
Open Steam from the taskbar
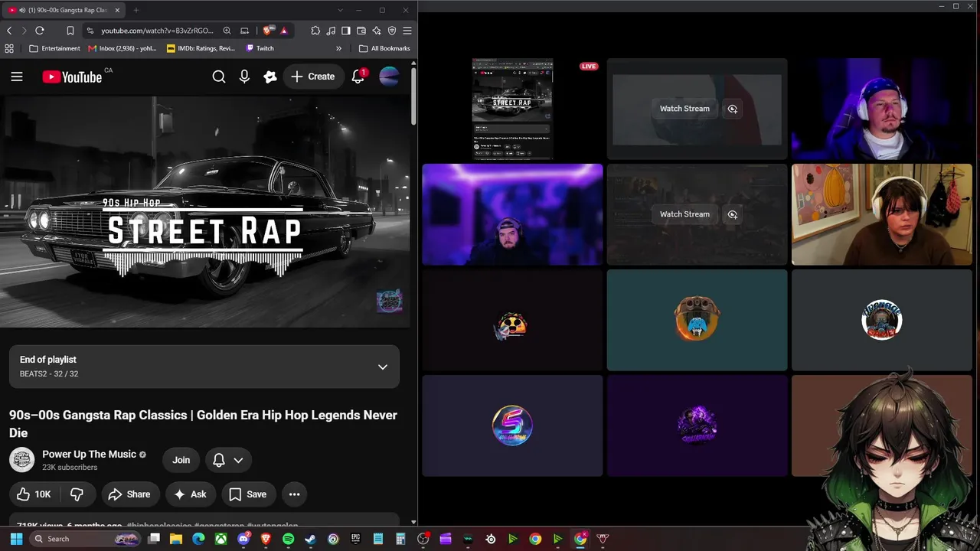pyautogui.click(x=310, y=539)
